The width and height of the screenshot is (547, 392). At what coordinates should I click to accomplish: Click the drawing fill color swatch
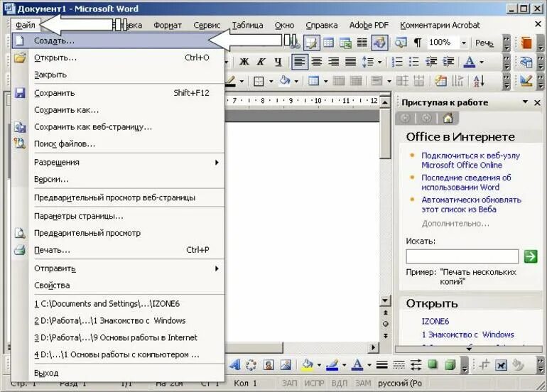[x=308, y=365]
